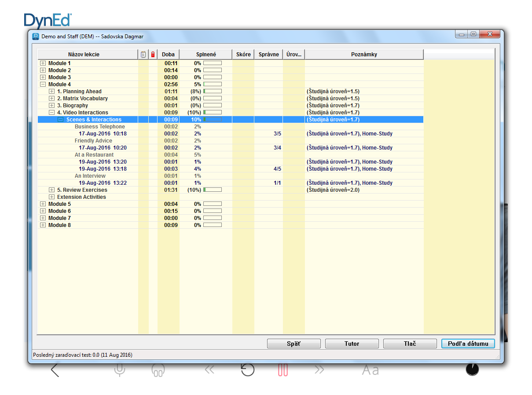The image size is (532, 395).
Task: Click the red lock column header icon
Action: click(x=153, y=55)
